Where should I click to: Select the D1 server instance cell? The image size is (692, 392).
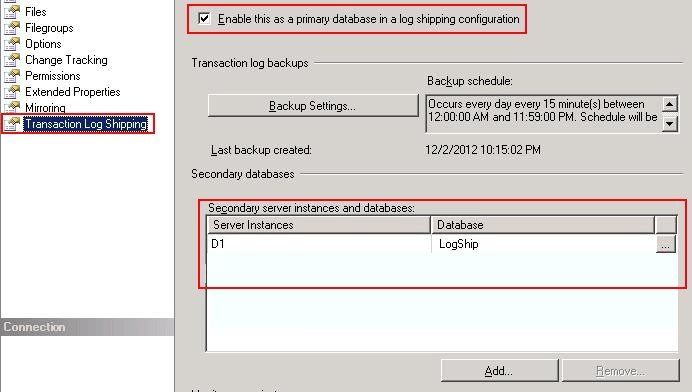pyautogui.click(x=319, y=244)
